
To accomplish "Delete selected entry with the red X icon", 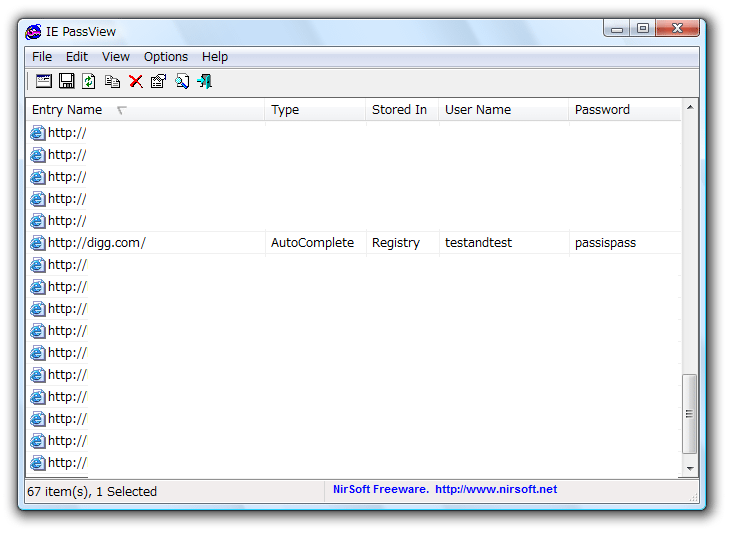I will point(135,81).
